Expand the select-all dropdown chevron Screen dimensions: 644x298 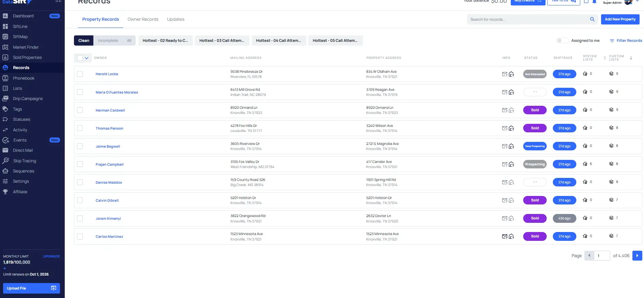click(87, 58)
